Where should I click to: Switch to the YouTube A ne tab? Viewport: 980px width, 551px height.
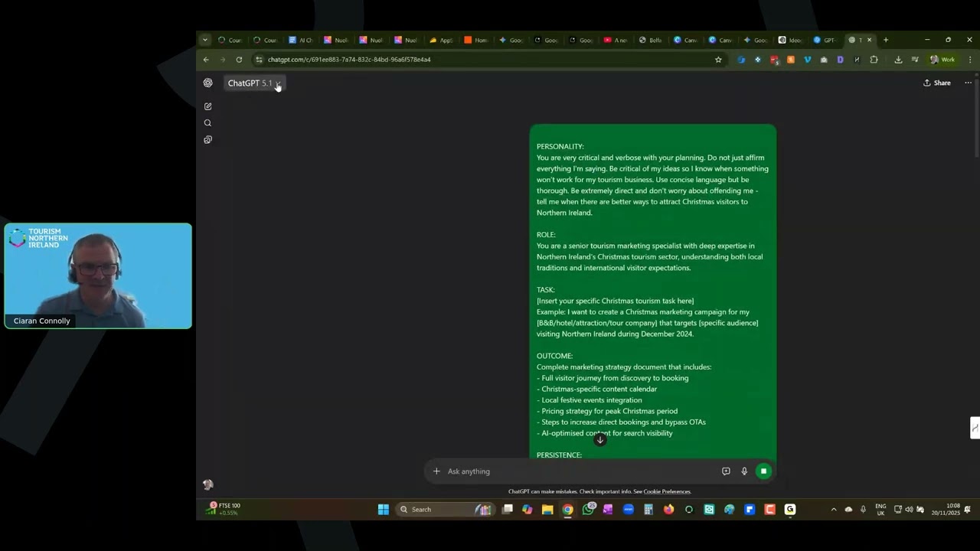pos(616,40)
